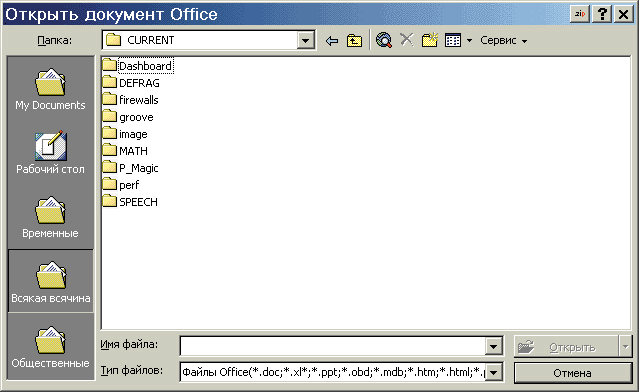
Task: Select the Dashboard folder
Action: [137, 66]
